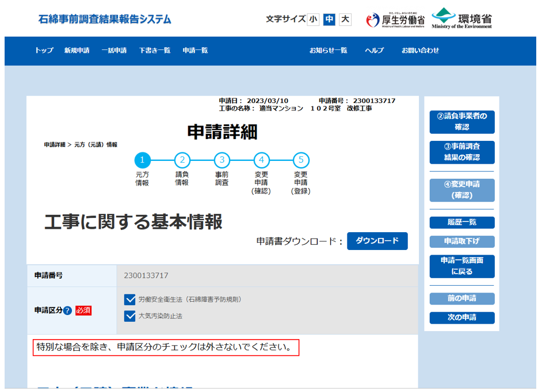Toggle the 労働安全衛生法 checkbox
Screen dimensions: 542x392
click(x=129, y=299)
